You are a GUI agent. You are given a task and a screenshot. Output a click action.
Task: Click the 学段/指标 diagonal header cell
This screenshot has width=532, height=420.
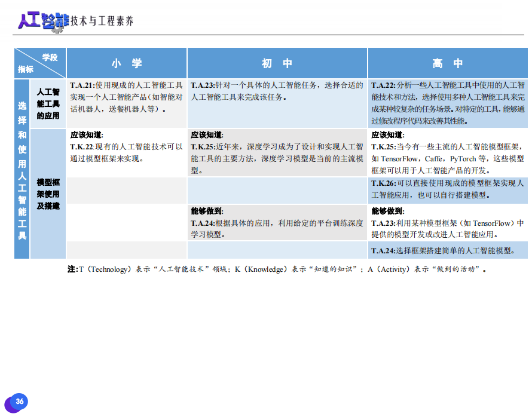coord(39,63)
